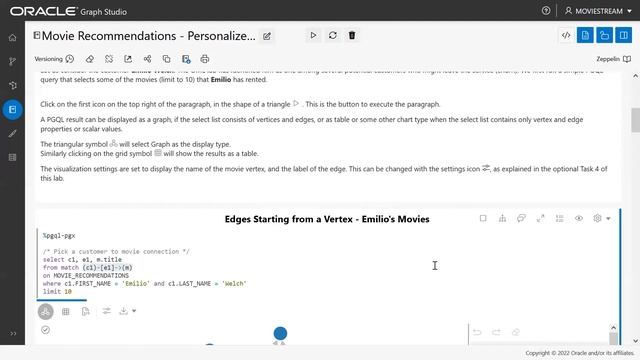Viewport: 640px width, 360px height.
Task: Click the save-as-template toolbar icon
Action: pos(186,59)
